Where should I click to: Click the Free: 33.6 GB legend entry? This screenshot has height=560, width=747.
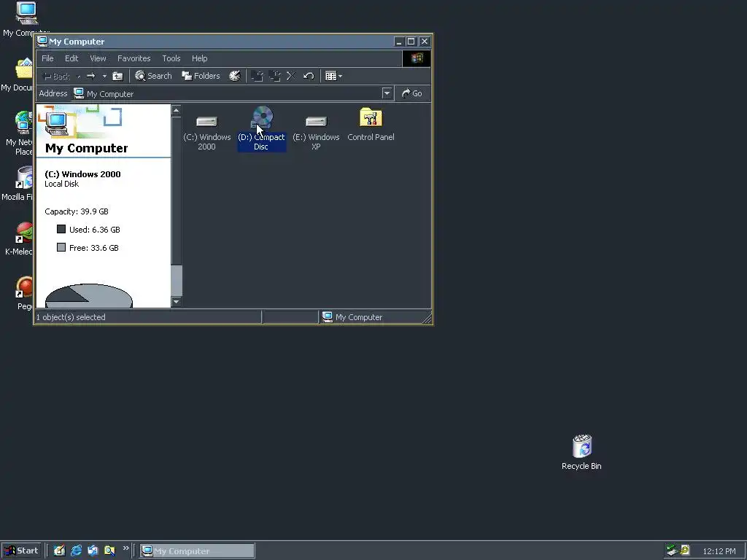click(x=88, y=248)
